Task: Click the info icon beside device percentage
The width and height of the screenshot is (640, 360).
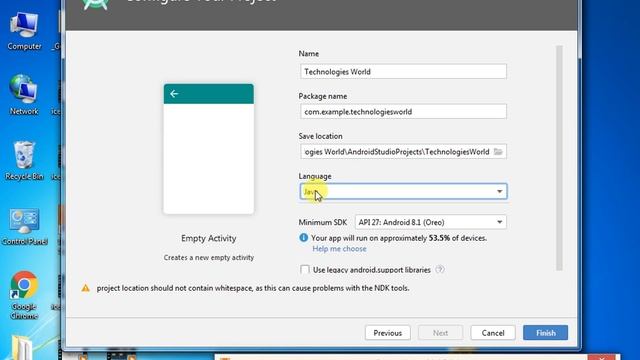Action: point(303,238)
